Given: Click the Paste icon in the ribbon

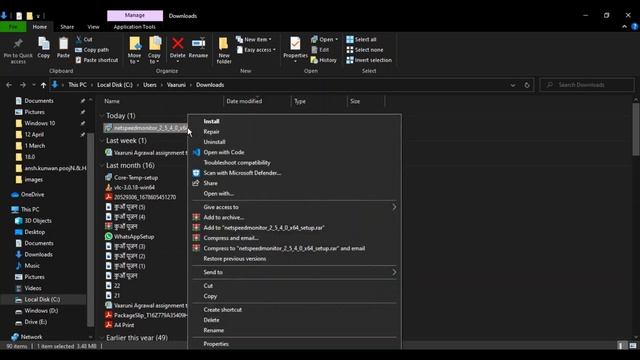Looking at the screenshot, I should [x=63, y=44].
